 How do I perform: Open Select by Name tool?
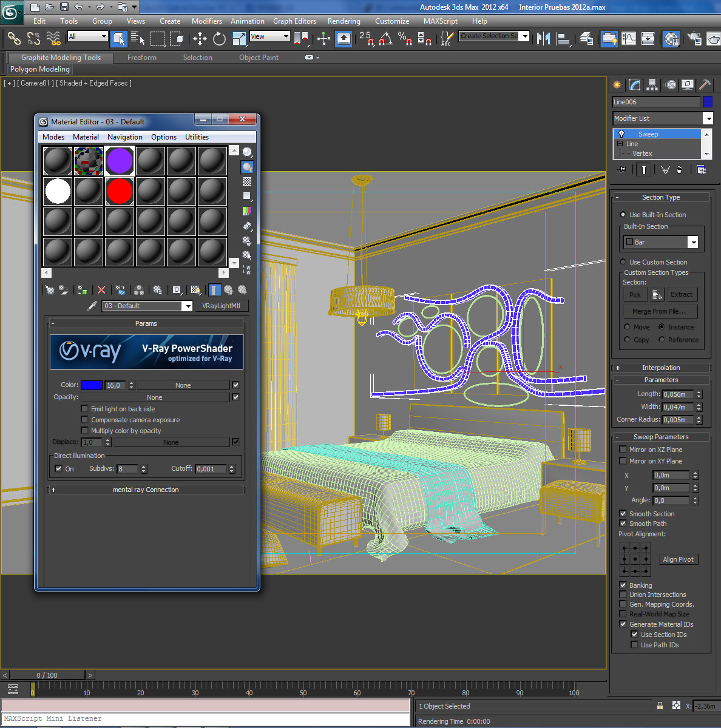138,39
